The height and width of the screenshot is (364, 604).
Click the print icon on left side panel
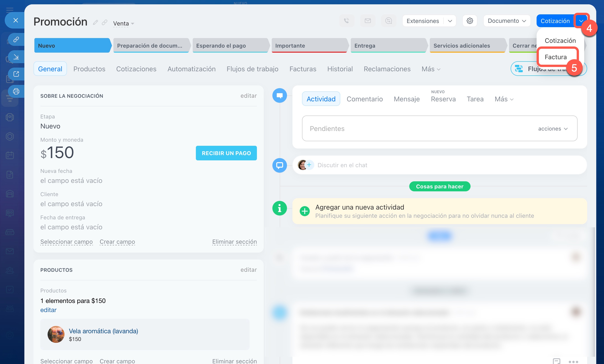pyautogui.click(x=16, y=91)
